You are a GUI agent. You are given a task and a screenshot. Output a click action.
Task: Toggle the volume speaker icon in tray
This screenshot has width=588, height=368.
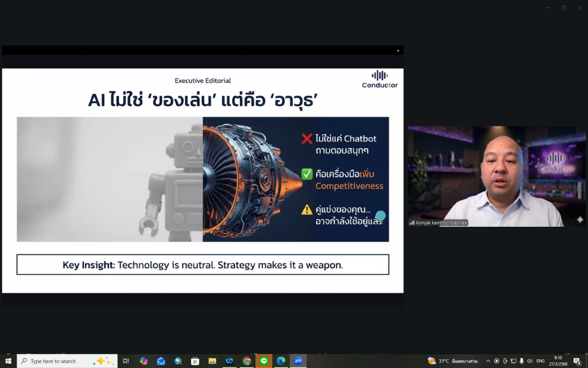pos(530,361)
